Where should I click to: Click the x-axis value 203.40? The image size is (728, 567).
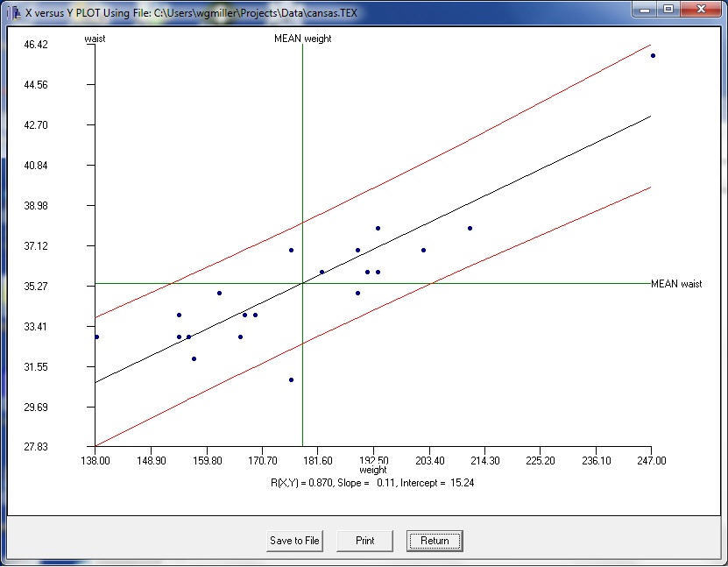[429, 461]
